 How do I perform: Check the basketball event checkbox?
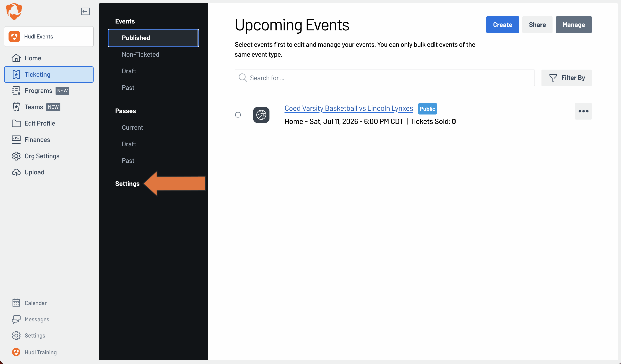point(238,115)
